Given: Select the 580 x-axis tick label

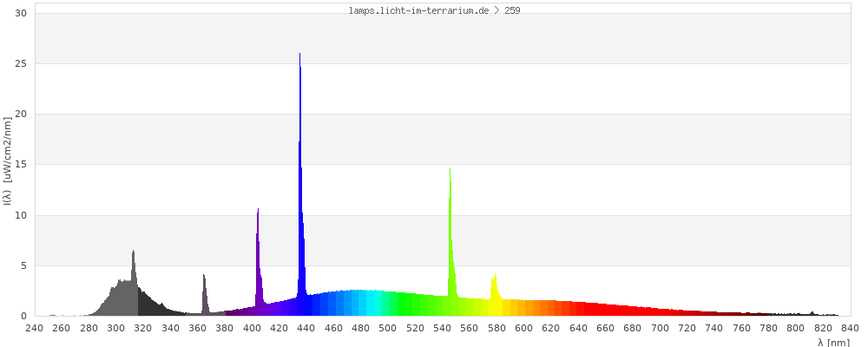Looking at the screenshot, I should (x=496, y=328).
